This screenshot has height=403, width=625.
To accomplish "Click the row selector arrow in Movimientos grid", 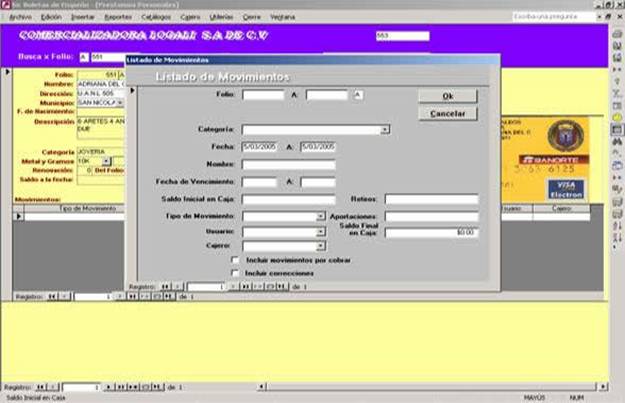I will pos(18,216).
